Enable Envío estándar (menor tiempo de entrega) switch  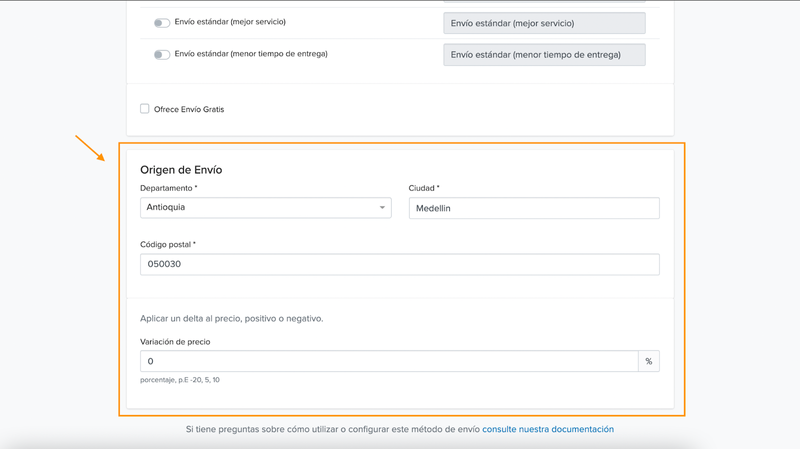click(x=161, y=54)
